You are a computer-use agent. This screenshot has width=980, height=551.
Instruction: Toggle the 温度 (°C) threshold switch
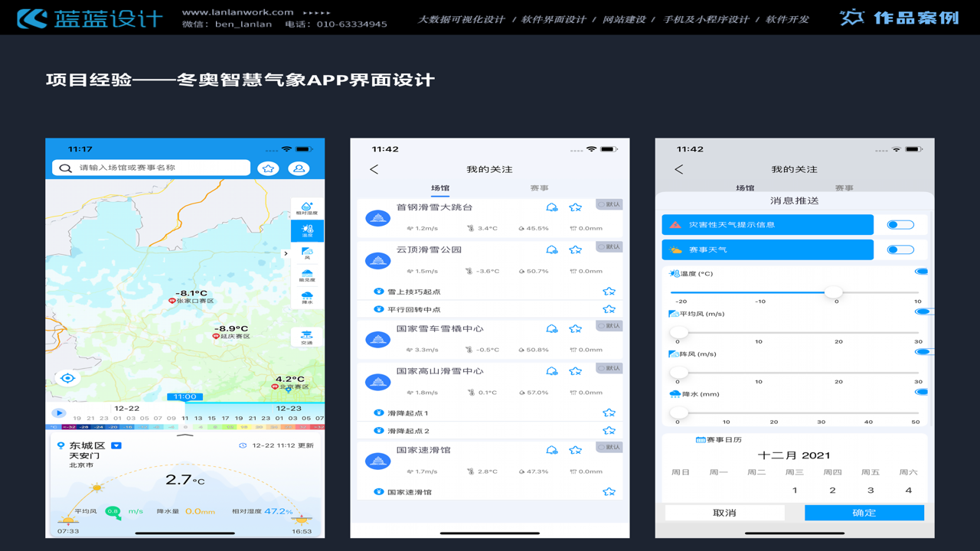(x=921, y=272)
